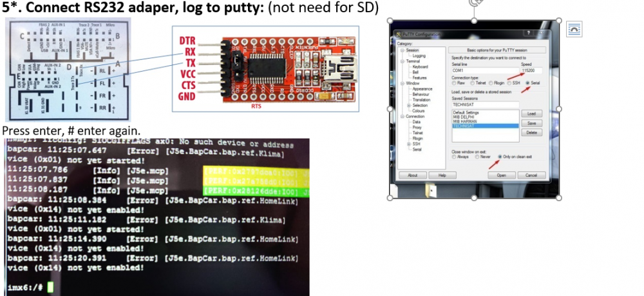
Task: Click the Load button for saved sessions
Action: tap(531, 113)
